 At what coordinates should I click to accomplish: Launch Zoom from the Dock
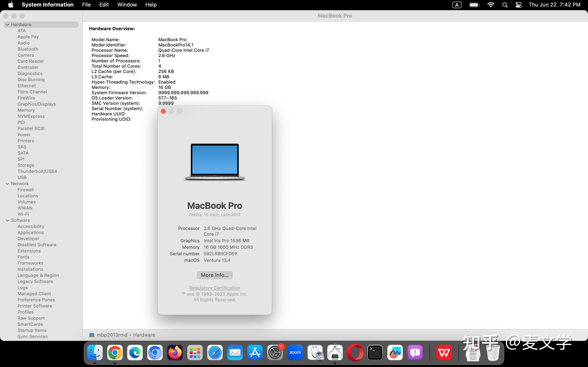(x=295, y=353)
